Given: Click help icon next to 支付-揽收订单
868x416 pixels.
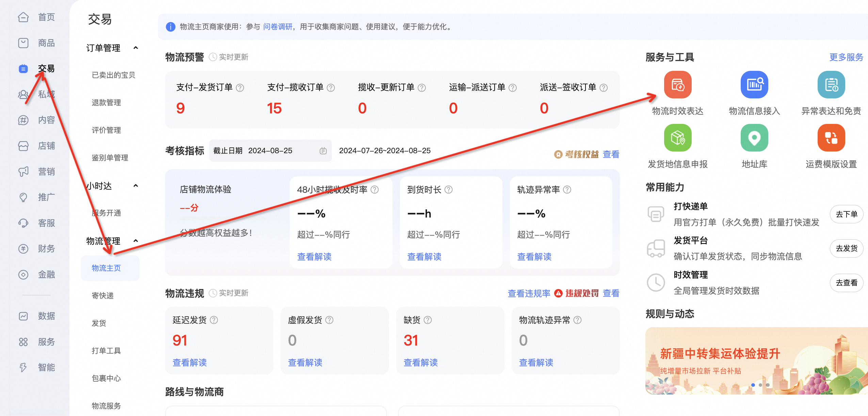Looking at the screenshot, I should click(x=331, y=88).
